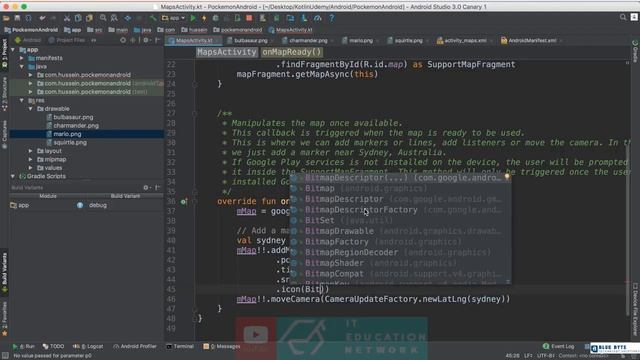Expand the values folder
The height and width of the screenshot is (360, 640).
tap(30, 168)
